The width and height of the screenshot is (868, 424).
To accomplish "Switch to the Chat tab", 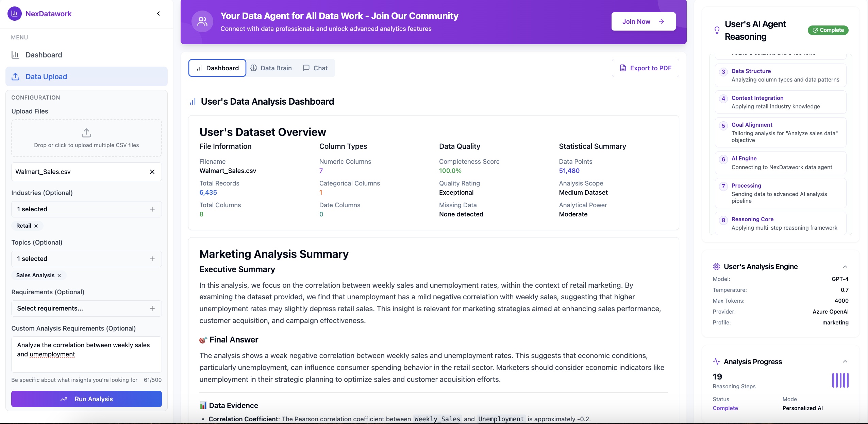I will click(x=320, y=68).
